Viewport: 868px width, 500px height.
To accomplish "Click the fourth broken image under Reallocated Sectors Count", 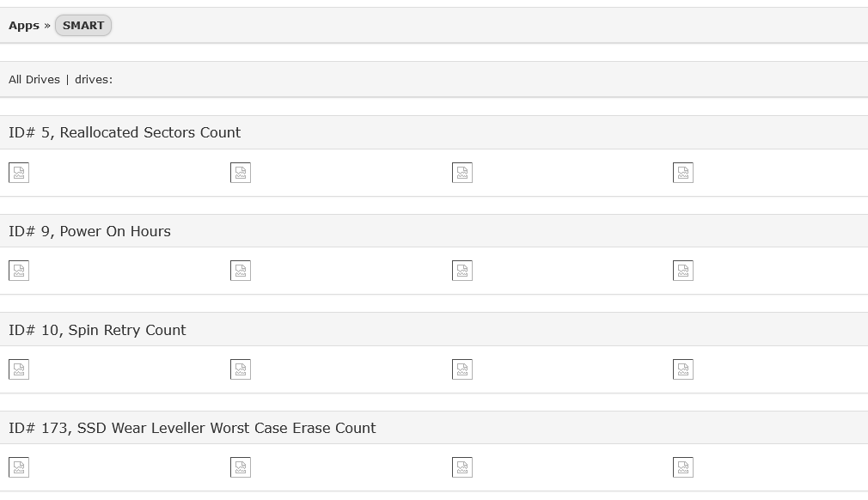I will [x=683, y=173].
